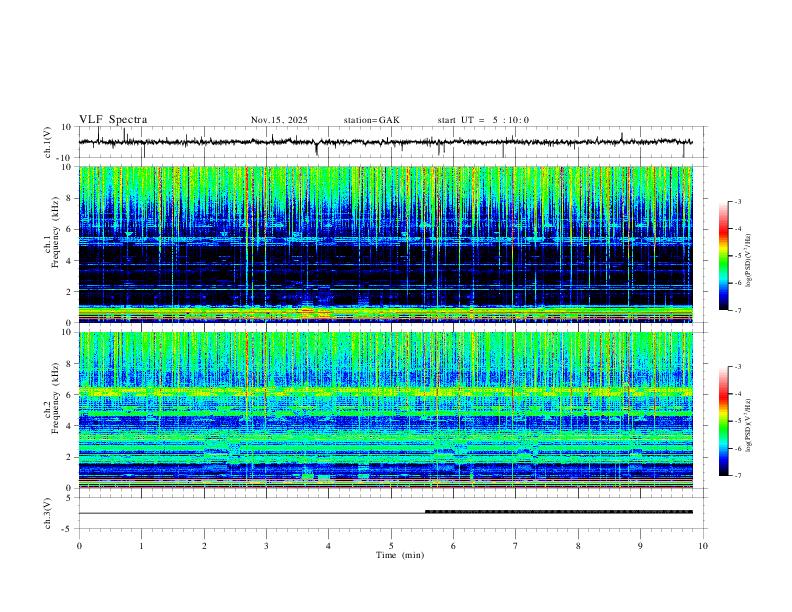The image size is (792, 612).
Task: Click the 'Time (min)' axis label
Action: (x=400, y=555)
